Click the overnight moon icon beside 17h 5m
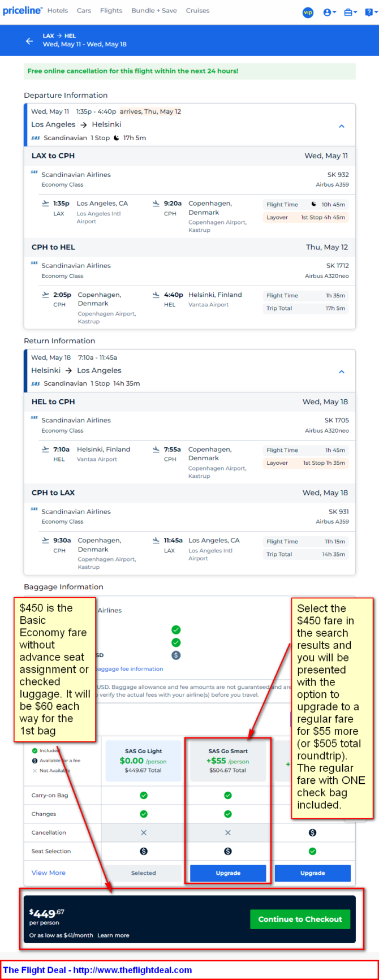This screenshot has height=980, width=379. pos(117,137)
